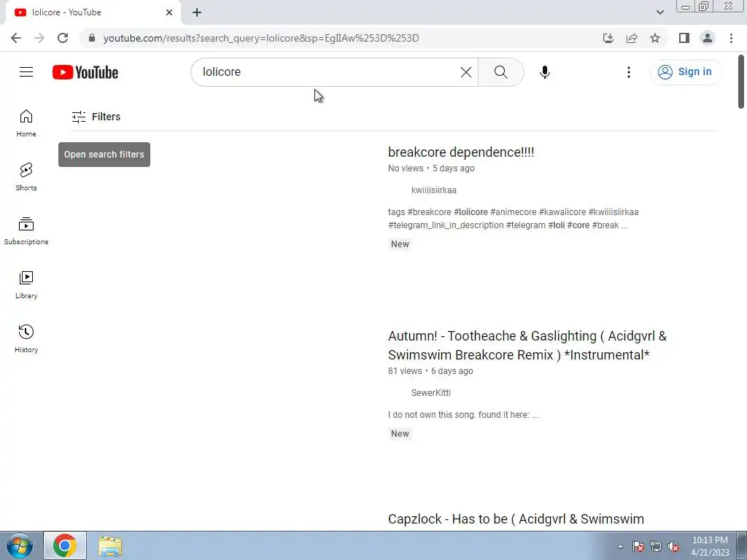This screenshot has height=560, width=747.
Task: Bookmark this page with the star icon
Action: click(655, 38)
